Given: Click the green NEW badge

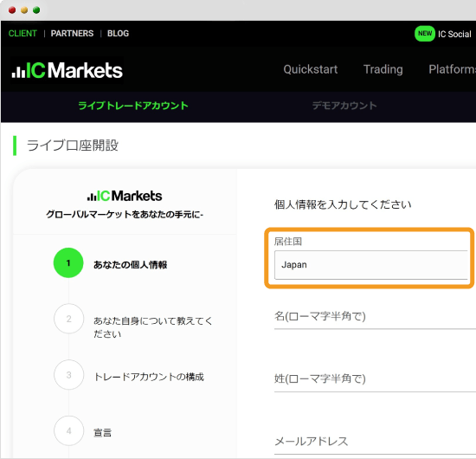Looking at the screenshot, I should [425, 34].
